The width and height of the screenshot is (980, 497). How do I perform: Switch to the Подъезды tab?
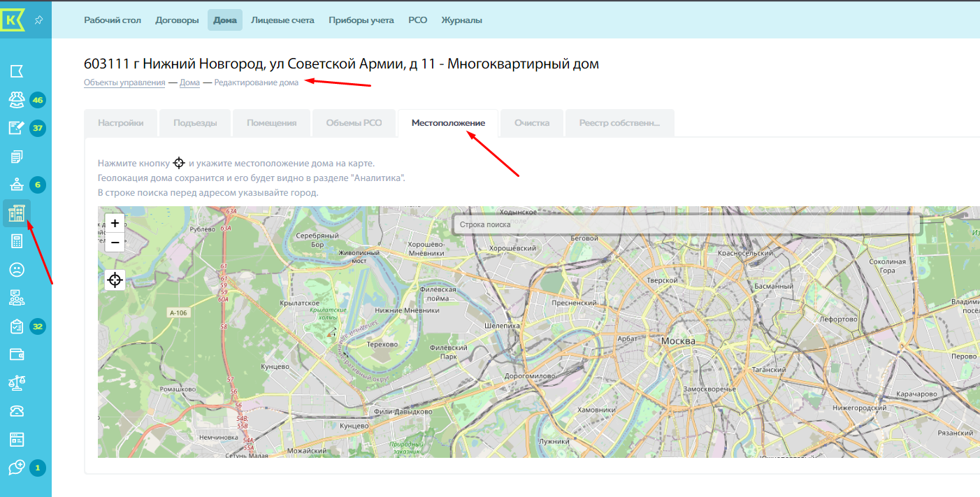[196, 123]
